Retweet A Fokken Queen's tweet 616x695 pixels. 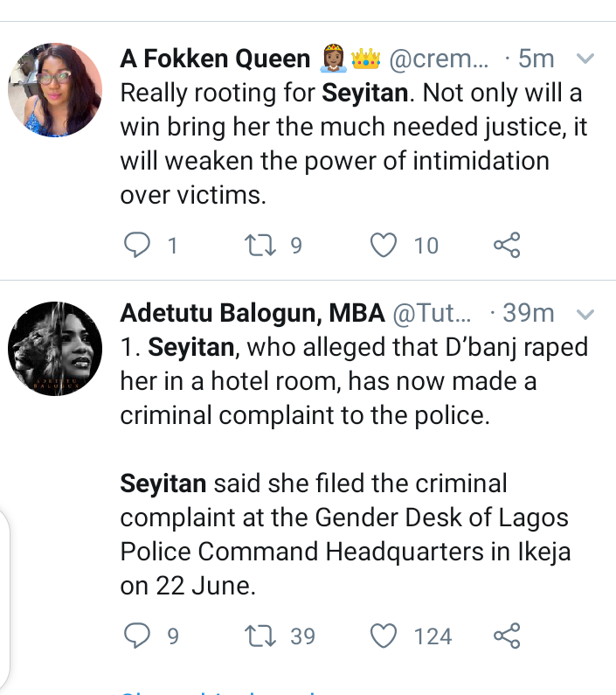[261, 246]
